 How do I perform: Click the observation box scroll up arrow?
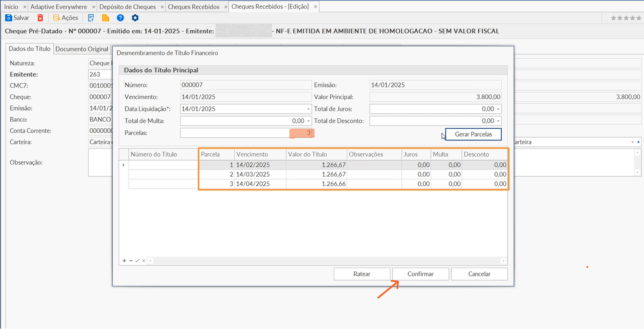coord(638,152)
